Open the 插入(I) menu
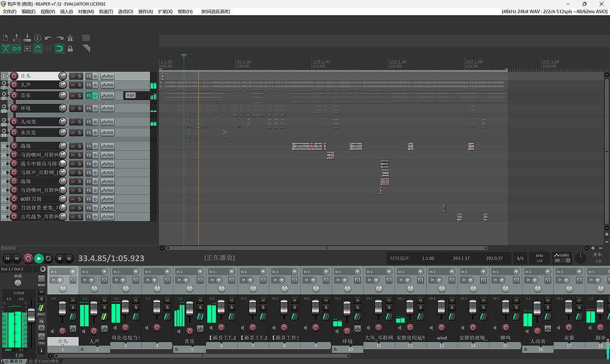This screenshot has height=364, width=610. click(67, 11)
